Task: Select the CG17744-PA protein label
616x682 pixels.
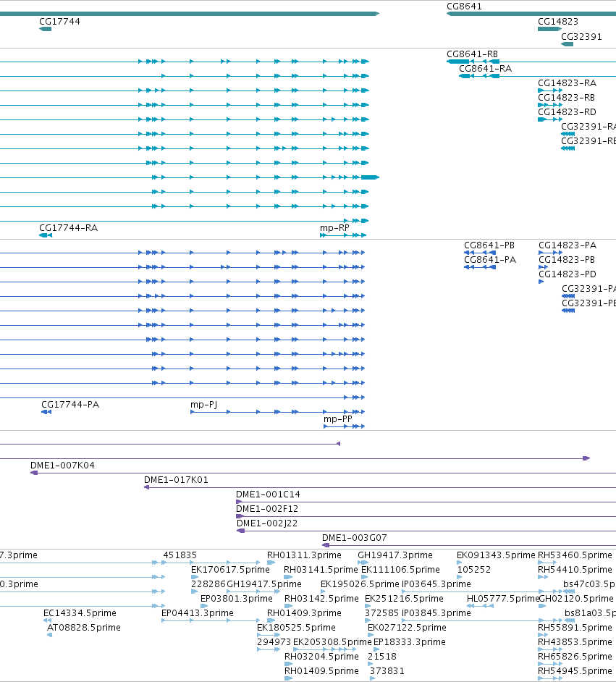Action: [70, 405]
